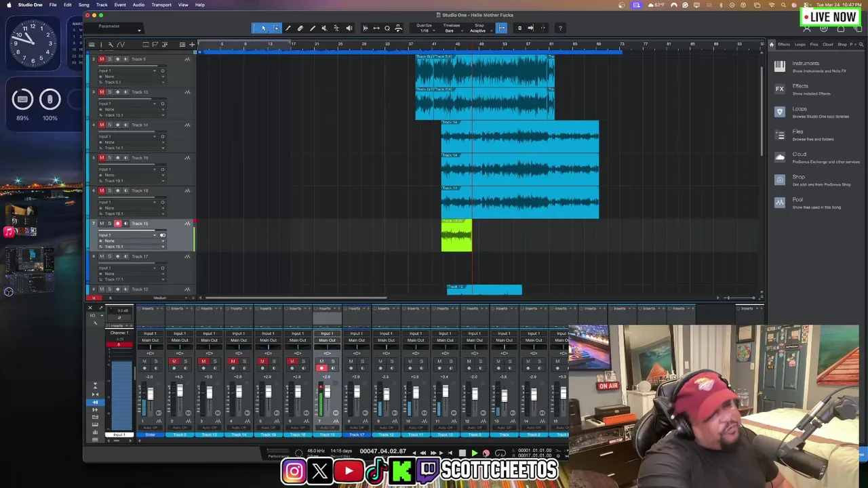This screenshot has height=488, width=868.
Task: Click the add track plus icon
Action: click(191, 44)
